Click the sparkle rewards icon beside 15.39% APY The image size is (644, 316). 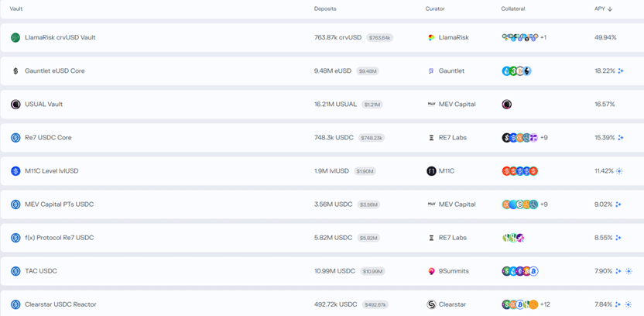(621, 138)
